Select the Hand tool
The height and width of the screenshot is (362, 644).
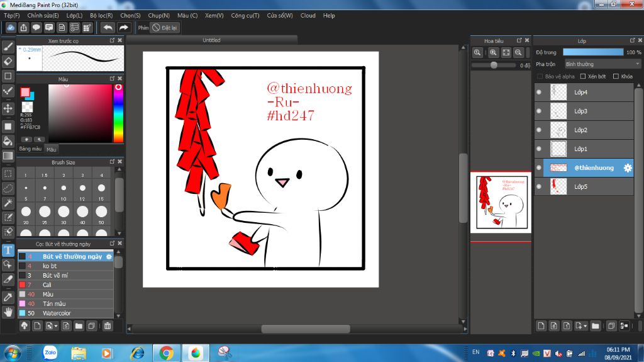pos(8,312)
